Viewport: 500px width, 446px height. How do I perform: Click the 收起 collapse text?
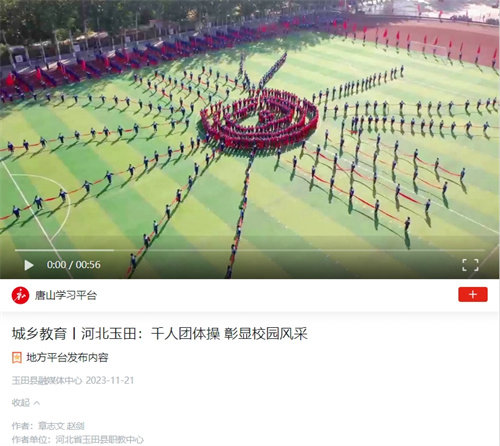click(21, 403)
